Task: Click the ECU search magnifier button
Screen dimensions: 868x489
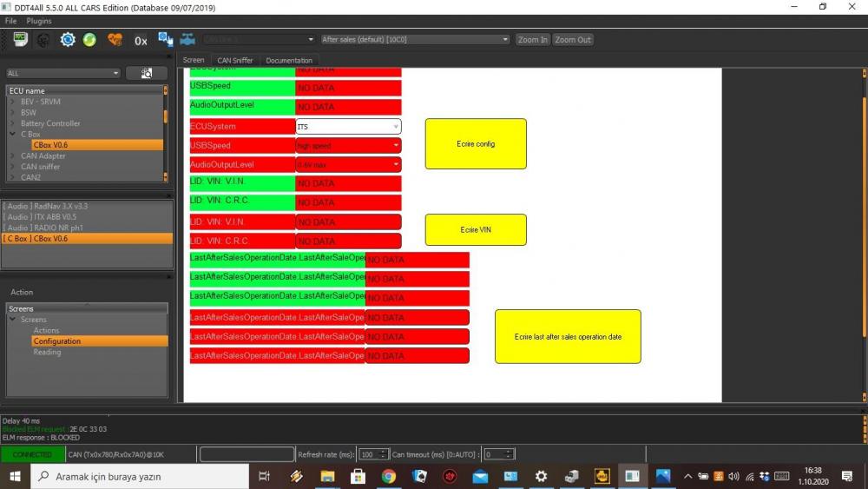Action: point(146,73)
